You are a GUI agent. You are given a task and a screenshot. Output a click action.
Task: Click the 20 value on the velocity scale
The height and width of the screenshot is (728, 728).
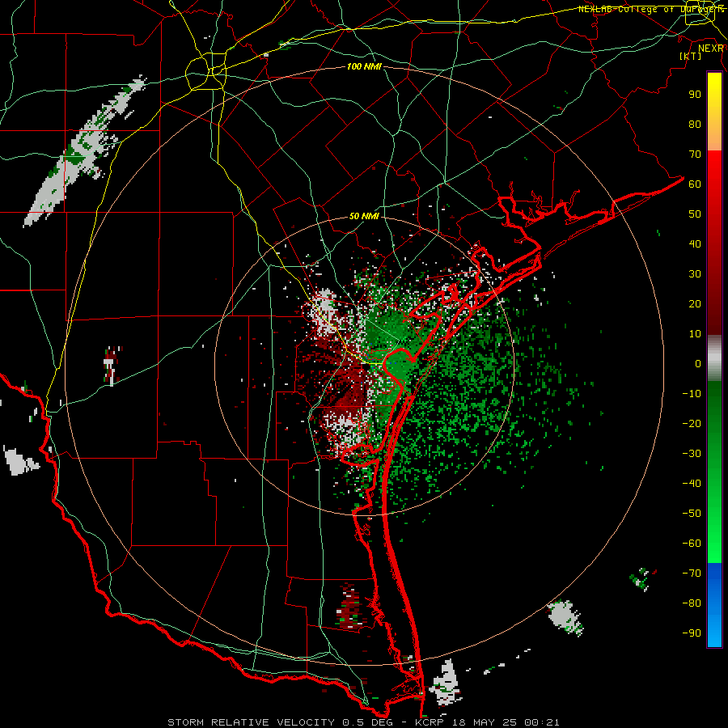pos(695,303)
